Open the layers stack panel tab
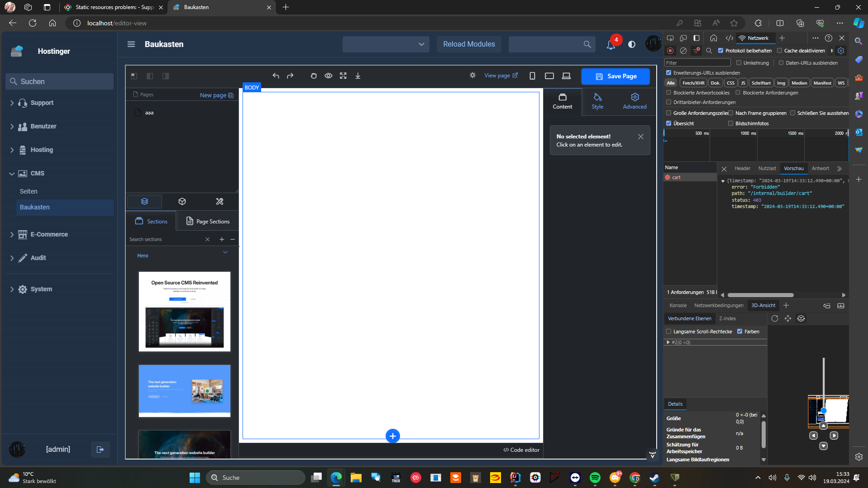 144,201
